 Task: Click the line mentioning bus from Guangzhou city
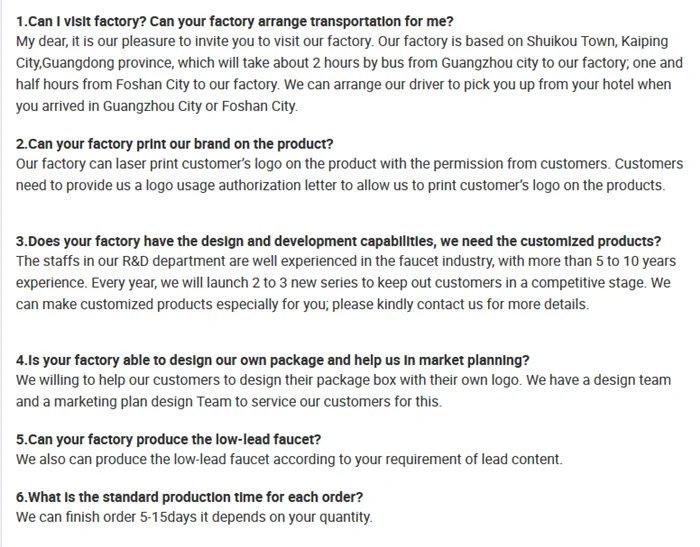point(349,64)
